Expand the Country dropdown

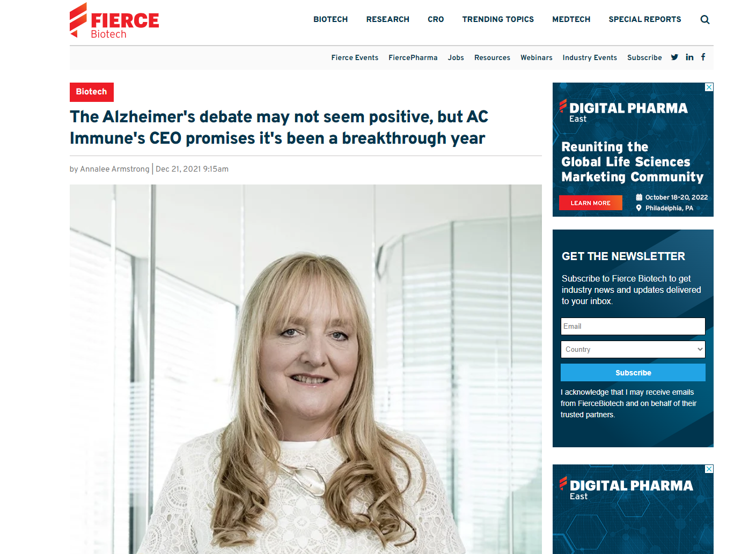click(x=633, y=349)
